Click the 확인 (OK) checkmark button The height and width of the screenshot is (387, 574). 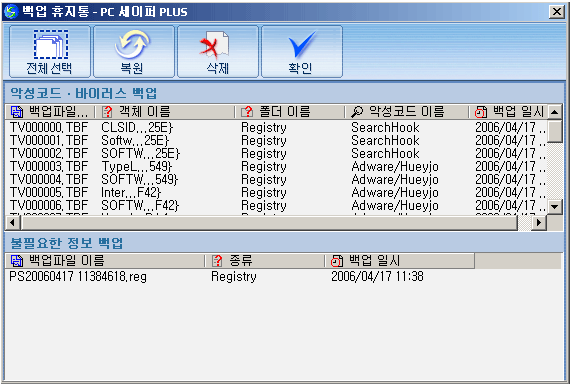point(302,52)
